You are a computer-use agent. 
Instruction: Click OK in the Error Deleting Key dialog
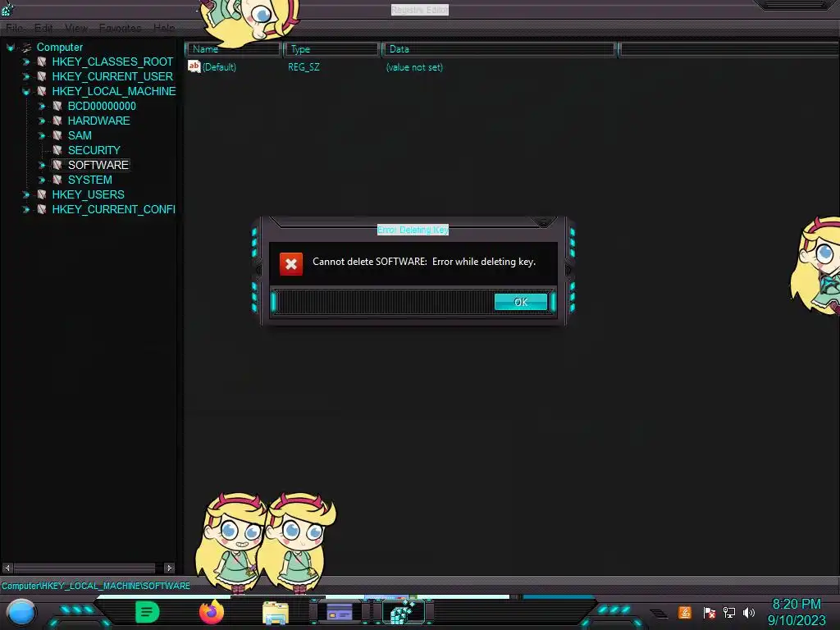pyautogui.click(x=521, y=302)
